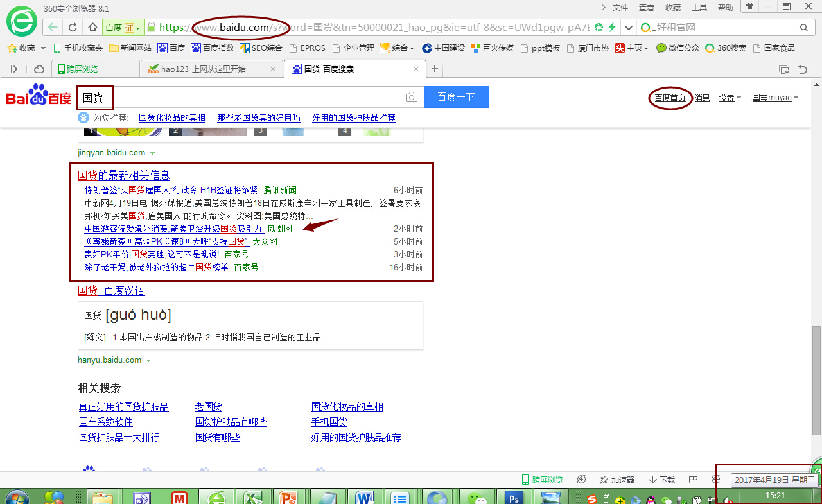Click the page vertical scrollbar thumb
The height and width of the screenshot is (504, 822).
816,379
